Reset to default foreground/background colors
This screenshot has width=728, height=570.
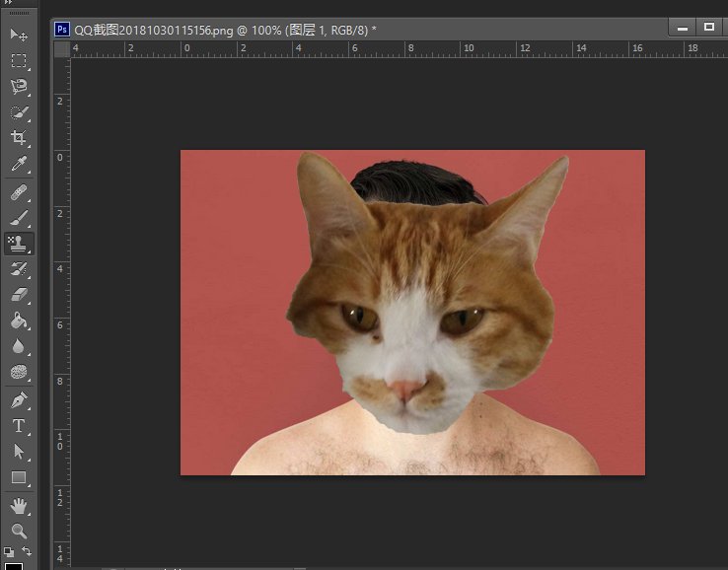(x=8, y=551)
